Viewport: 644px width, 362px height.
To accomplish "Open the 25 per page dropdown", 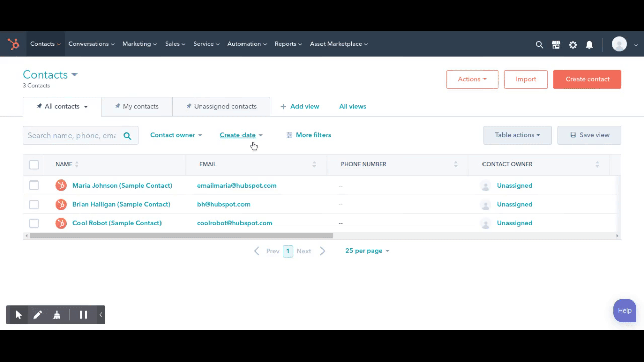I will tap(367, 251).
